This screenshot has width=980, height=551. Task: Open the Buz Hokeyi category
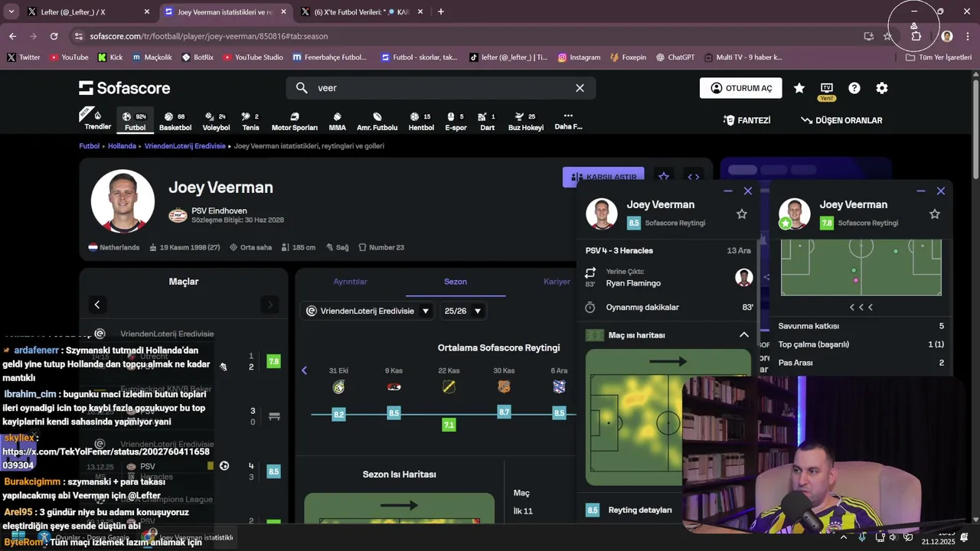525,121
